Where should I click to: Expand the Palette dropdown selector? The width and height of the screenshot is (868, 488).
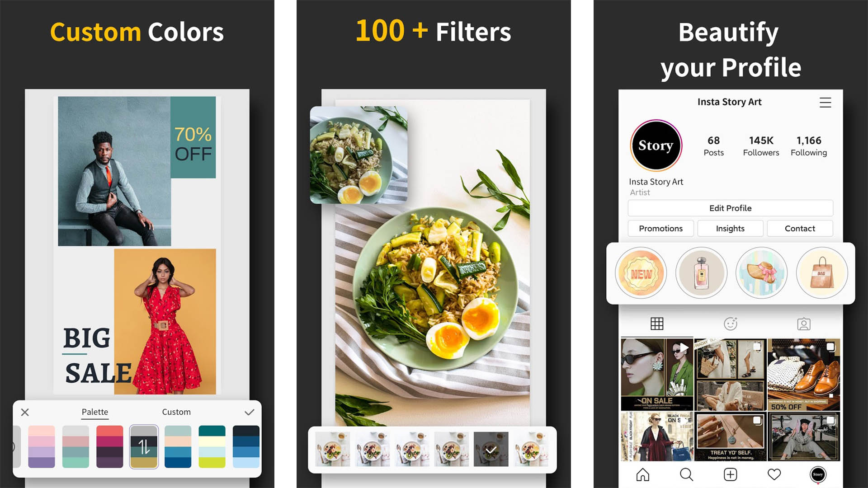96,411
